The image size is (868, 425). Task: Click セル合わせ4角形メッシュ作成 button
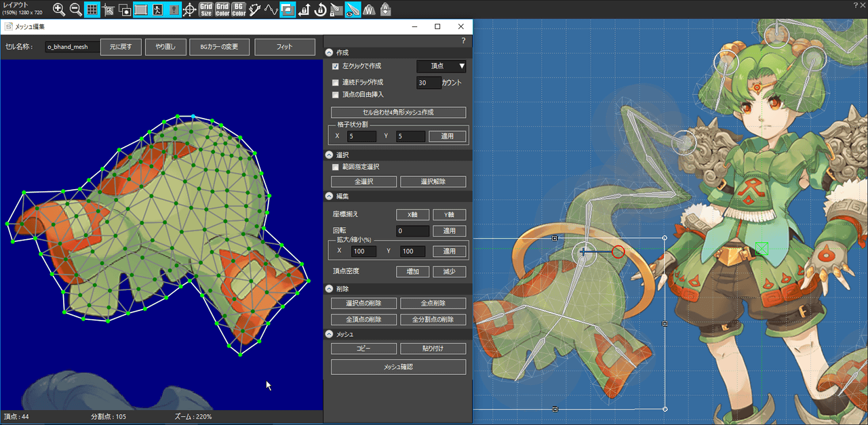[x=399, y=112]
